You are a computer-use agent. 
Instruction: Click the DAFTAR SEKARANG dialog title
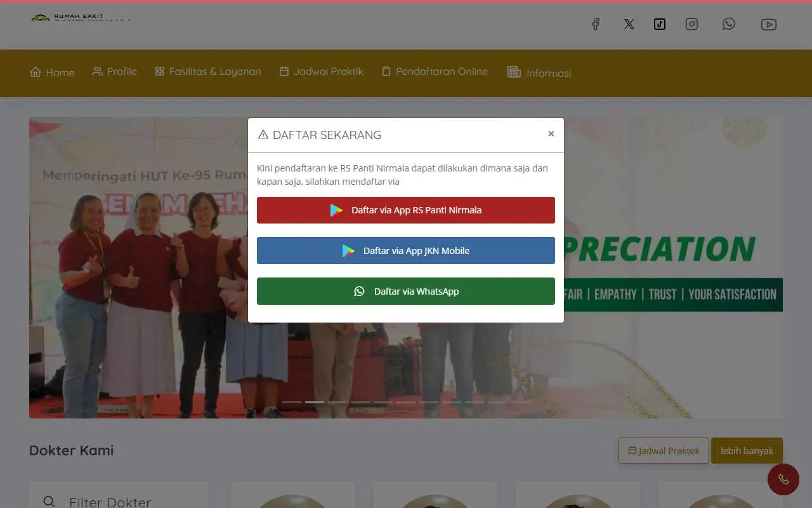(x=327, y=135)
